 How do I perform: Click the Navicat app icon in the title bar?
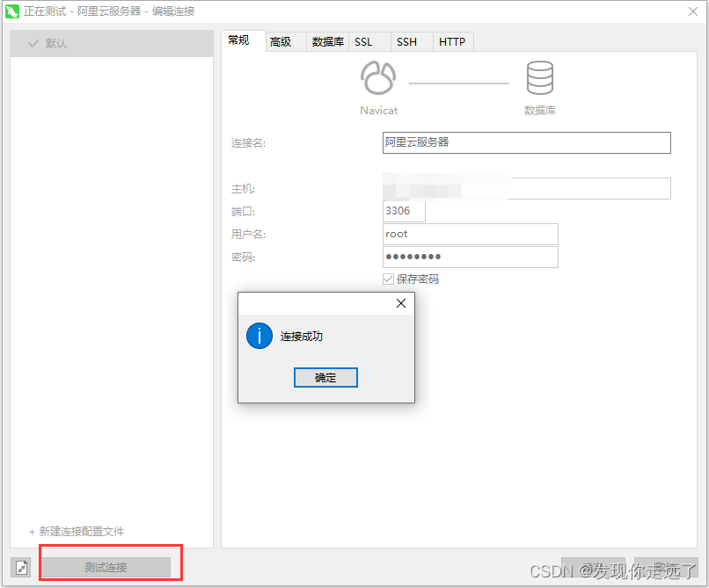11,11
